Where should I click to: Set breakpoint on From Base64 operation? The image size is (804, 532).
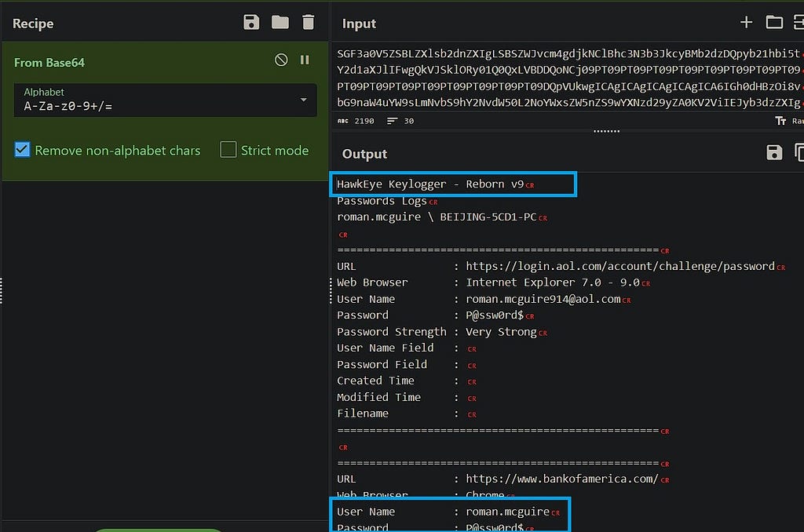click(x=305, y=60)
